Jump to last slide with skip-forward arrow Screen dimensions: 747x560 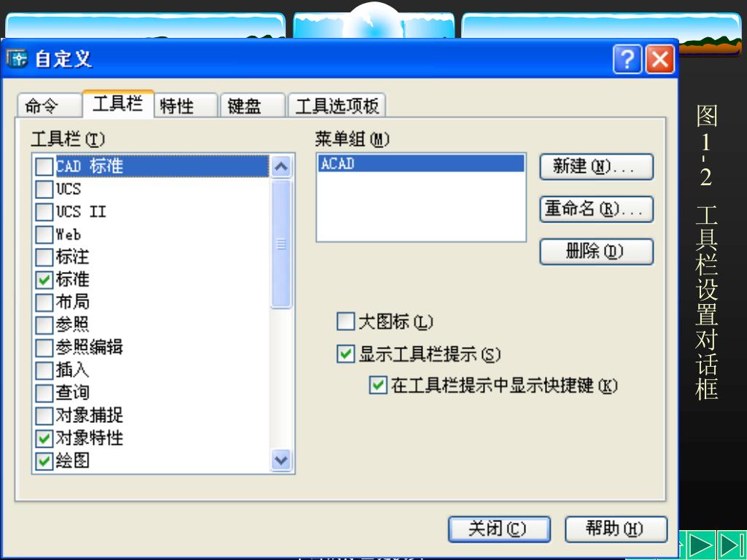(732, 544)
